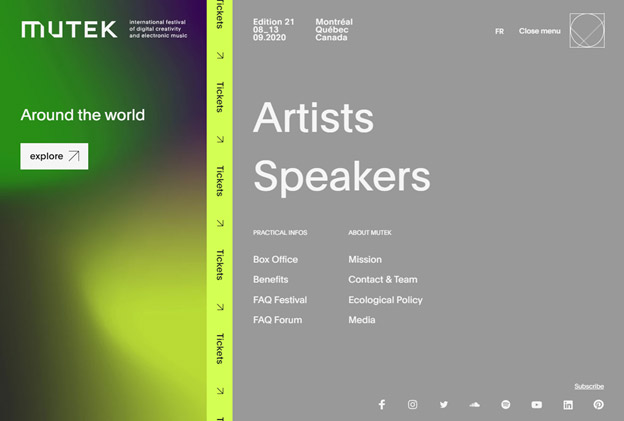Open the Mission page
Viewport: 624px width, 421px height.
click(x=365, y=259)
